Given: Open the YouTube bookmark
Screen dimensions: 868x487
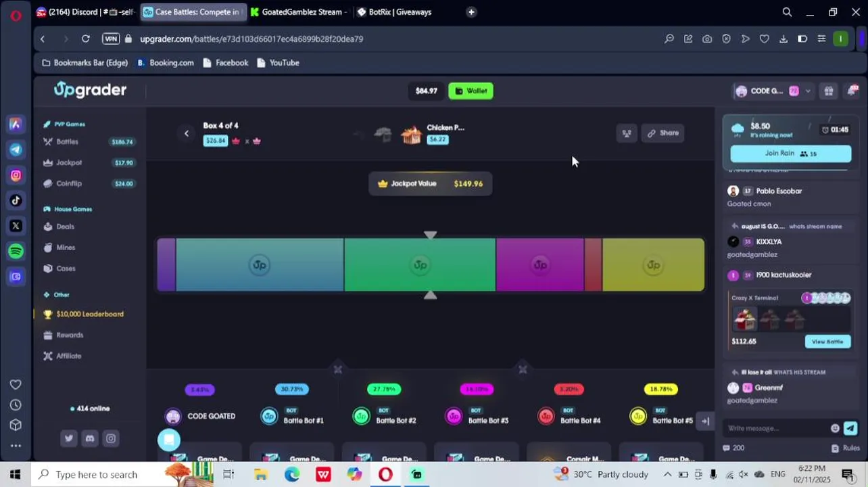Looking at the screenshot, I should coord(278,63).
